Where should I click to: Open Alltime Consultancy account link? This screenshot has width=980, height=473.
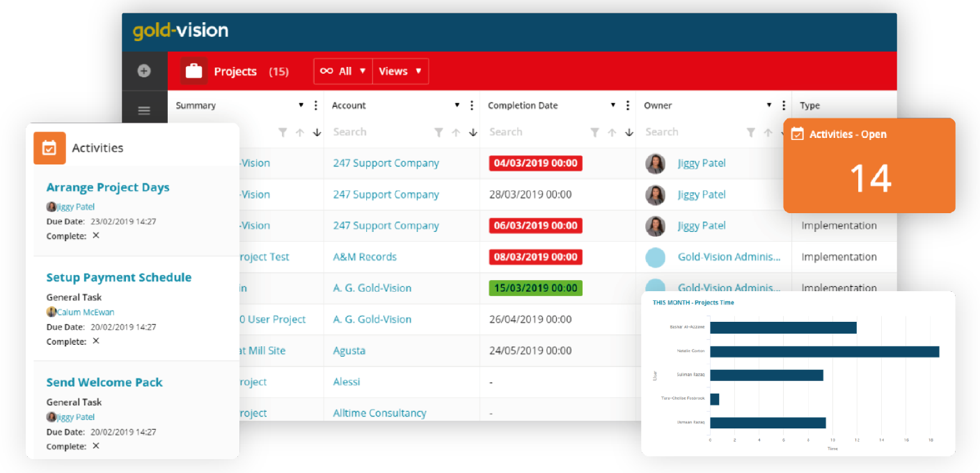tap(379, 413)
